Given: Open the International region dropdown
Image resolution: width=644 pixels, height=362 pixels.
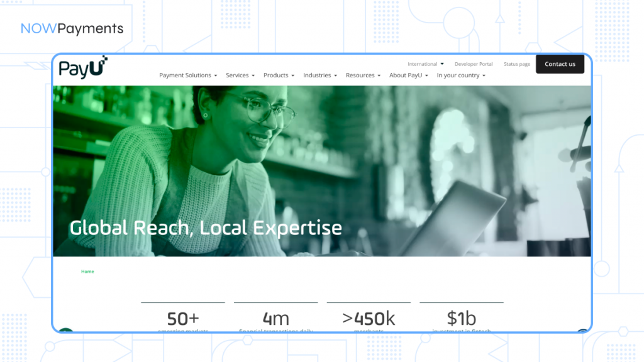Looking at the screenshot, I should (426, 64).
